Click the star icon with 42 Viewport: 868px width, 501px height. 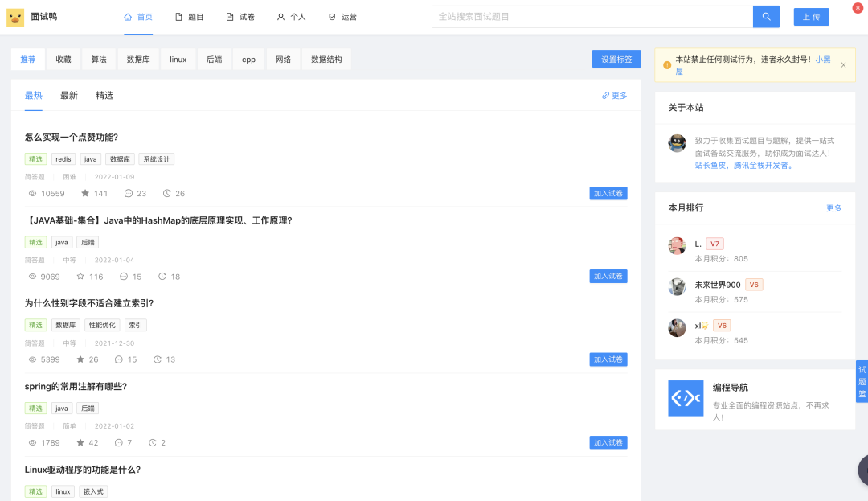tap(80, 442)
